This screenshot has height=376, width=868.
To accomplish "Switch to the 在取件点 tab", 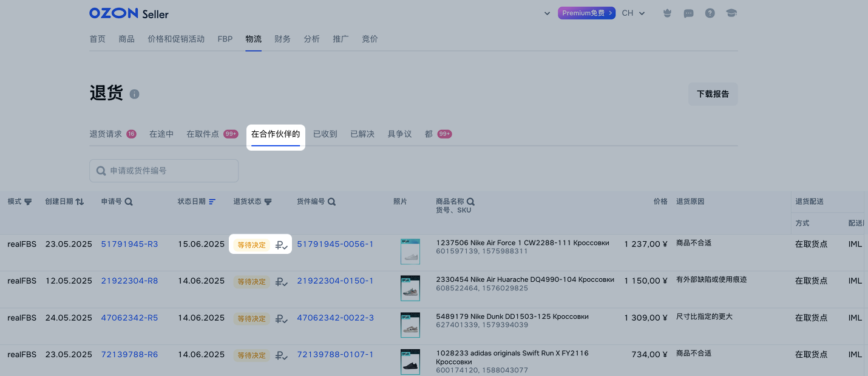I will 212,134.
